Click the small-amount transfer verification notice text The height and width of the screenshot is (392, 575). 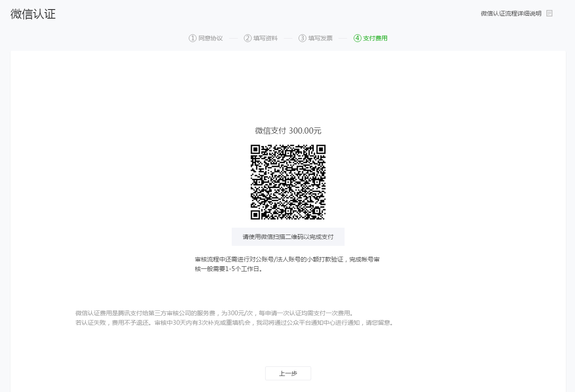point(286,259)
